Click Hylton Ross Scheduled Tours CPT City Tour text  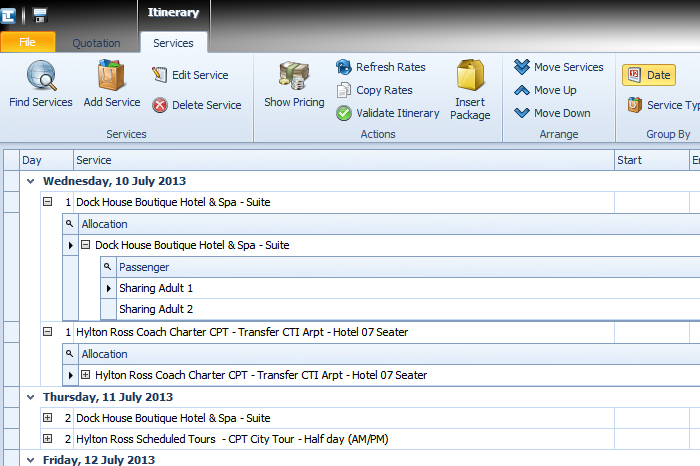232,439
